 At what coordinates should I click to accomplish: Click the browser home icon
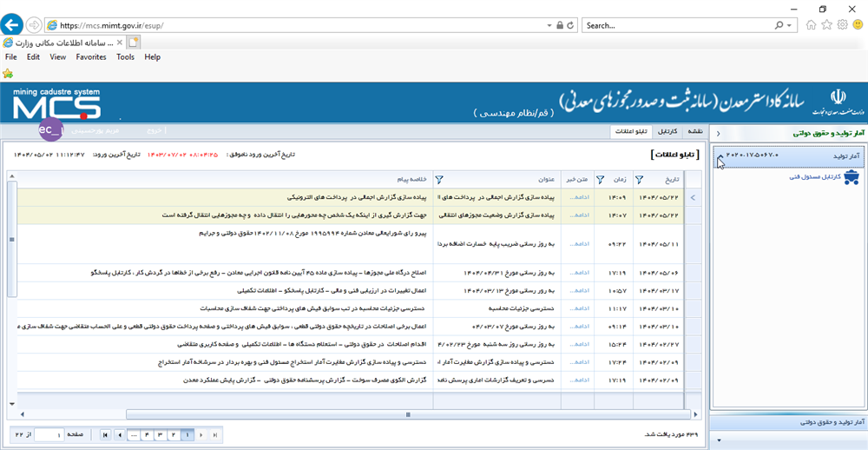coord(811,25)
